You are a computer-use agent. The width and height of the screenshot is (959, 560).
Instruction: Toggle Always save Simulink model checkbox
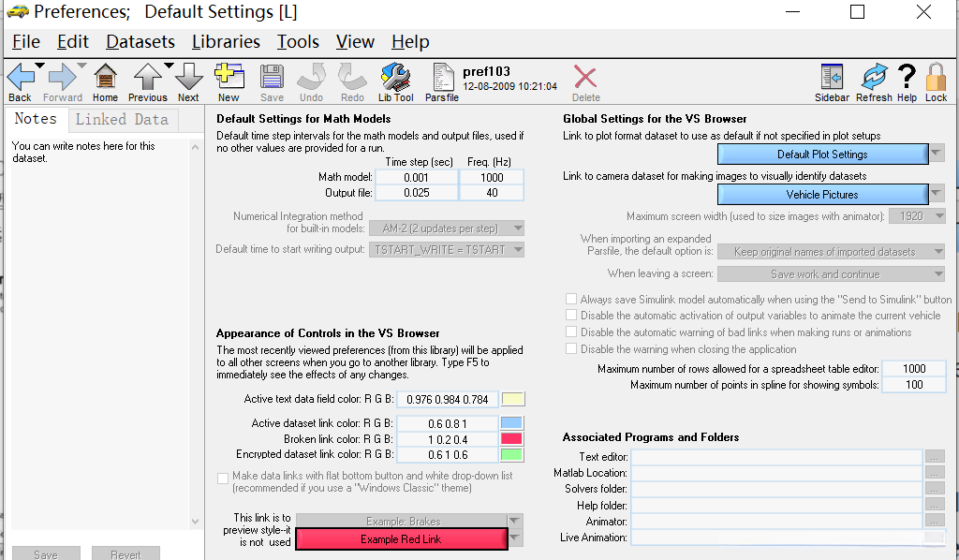571,299
